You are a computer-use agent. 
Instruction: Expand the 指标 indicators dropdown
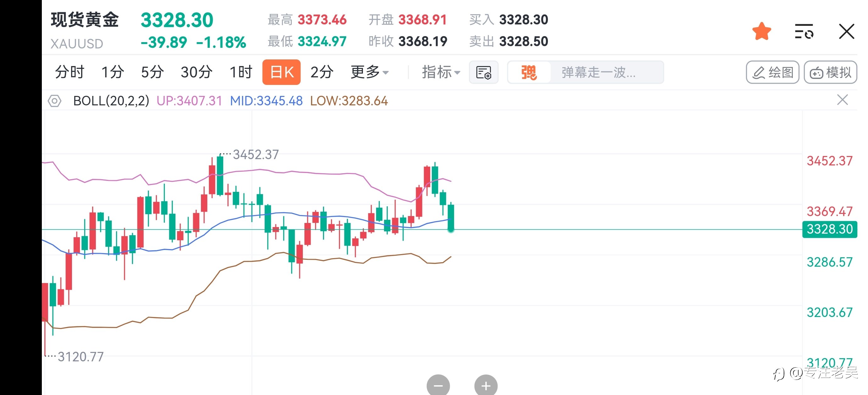441,72
